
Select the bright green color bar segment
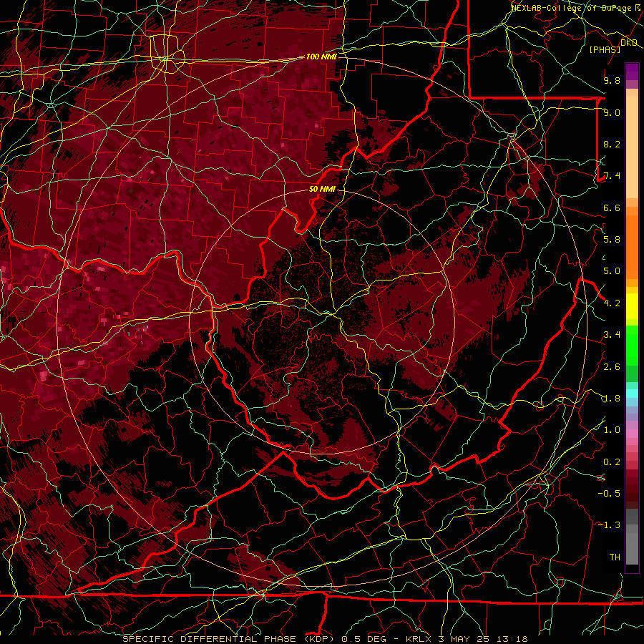[x=632, y=344]
